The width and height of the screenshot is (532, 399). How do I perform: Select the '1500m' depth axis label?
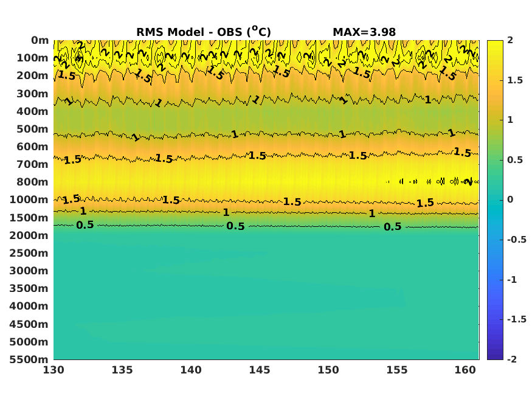click(x=29, y=218)
